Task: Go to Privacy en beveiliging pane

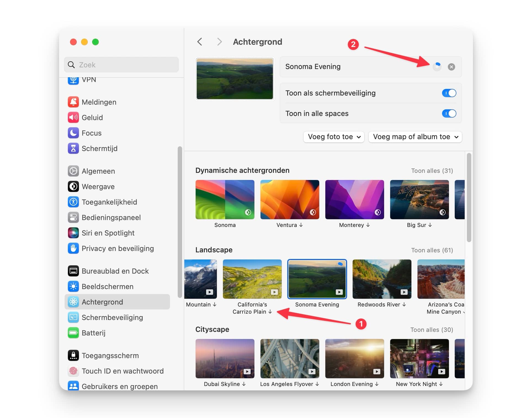Action: pos(117,248)
